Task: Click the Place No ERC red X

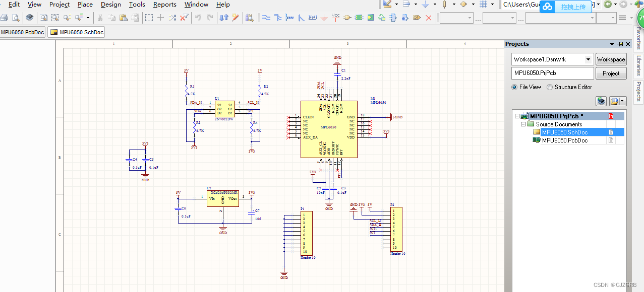Action: (429, 18)
